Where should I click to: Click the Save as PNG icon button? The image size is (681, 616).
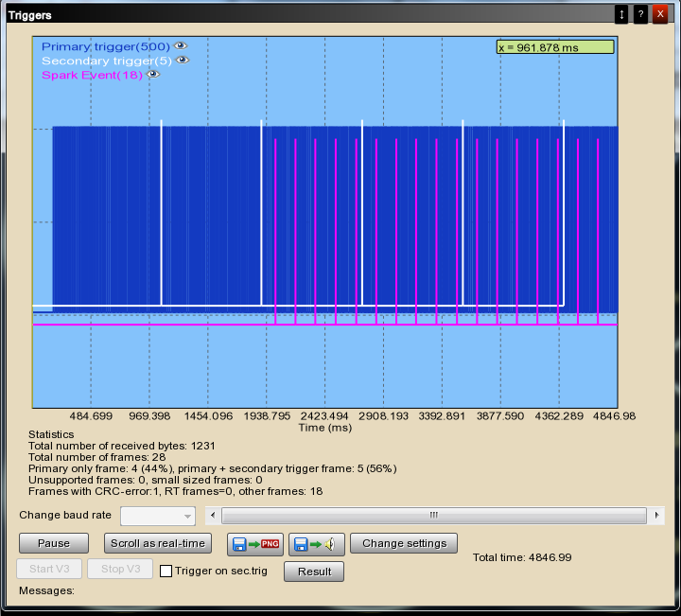click(255, 544)
